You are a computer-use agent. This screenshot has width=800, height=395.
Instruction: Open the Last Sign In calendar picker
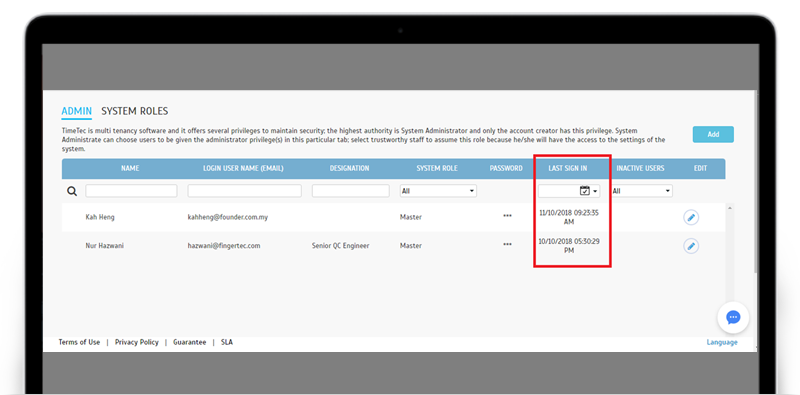coord(585,190)
